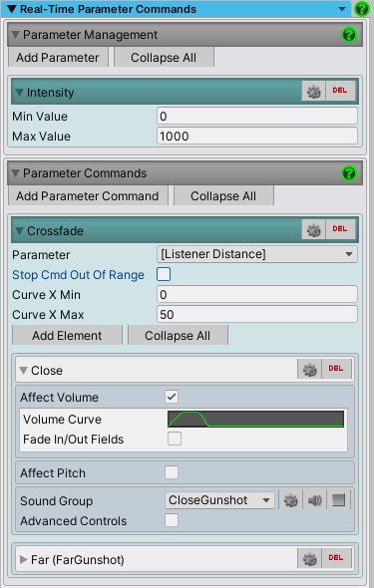
Task: Enable Fade In/Out Fields checkbox
Action: tap(175, 439)
